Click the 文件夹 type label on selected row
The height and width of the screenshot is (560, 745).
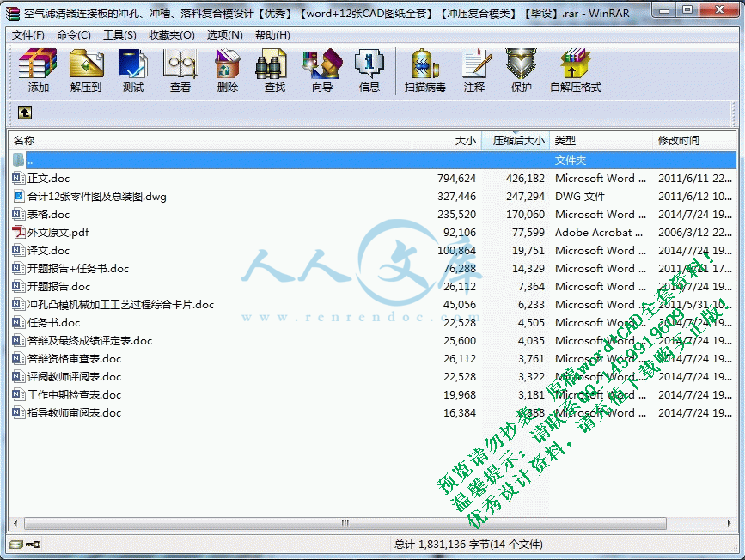(571, 160)
